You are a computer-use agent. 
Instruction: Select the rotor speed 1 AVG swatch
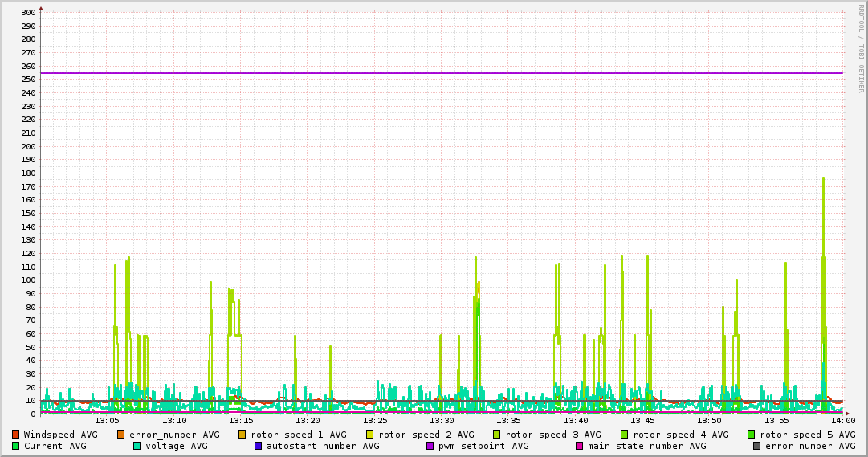click(242, 435)
